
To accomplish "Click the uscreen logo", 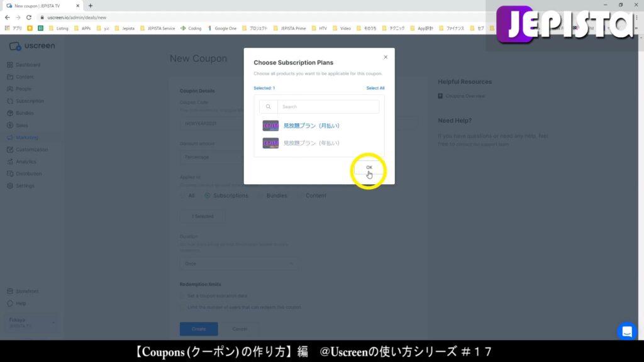I will [x=32, y=46].
